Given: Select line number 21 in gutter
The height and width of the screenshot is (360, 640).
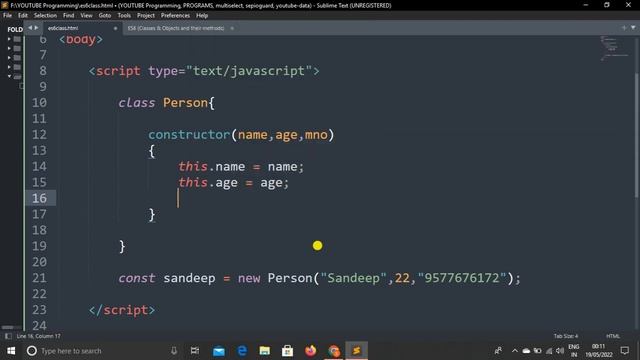Looking at the screenshot, I should 39,278.
